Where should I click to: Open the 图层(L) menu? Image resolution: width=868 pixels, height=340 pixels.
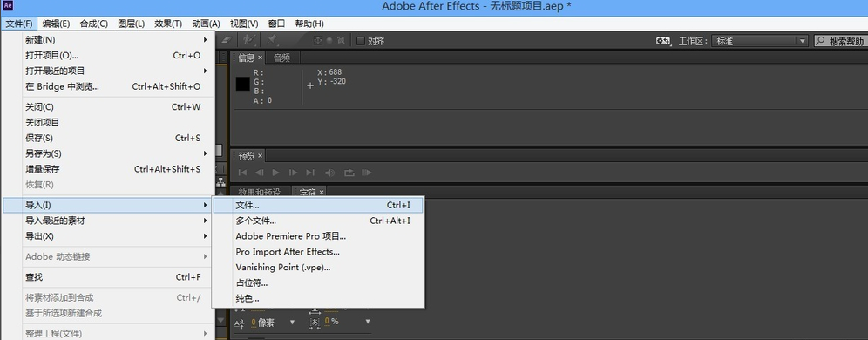(132, 24)
